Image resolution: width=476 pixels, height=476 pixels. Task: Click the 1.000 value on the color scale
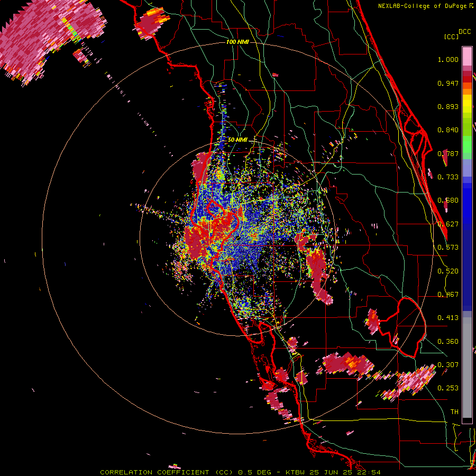tap(448, 59)
